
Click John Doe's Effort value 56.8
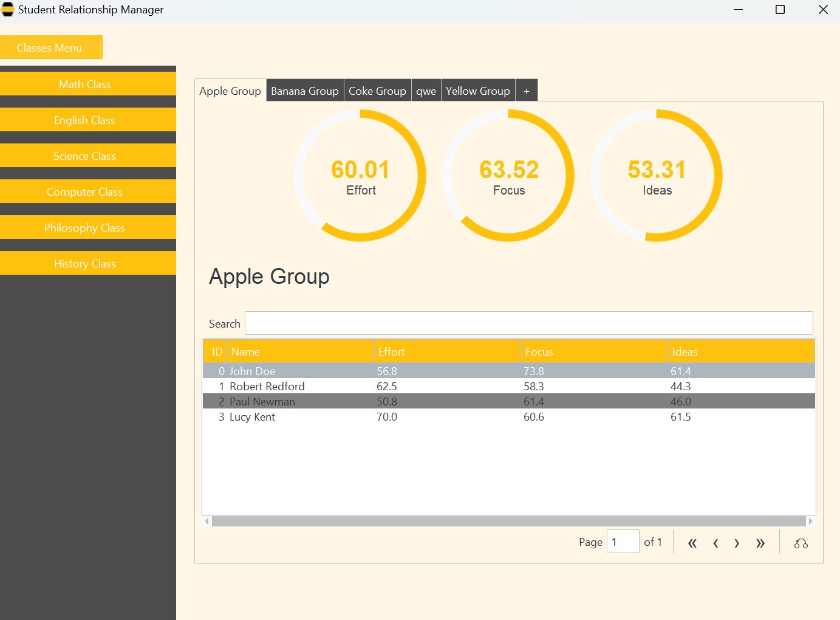pos(387,371)
